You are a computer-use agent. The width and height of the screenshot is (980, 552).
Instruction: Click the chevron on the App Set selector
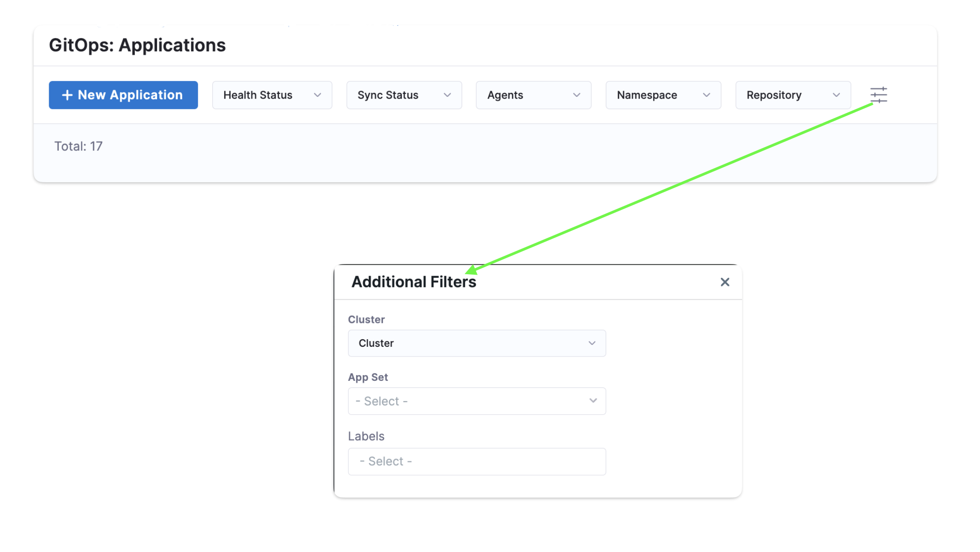pos(593,401)
